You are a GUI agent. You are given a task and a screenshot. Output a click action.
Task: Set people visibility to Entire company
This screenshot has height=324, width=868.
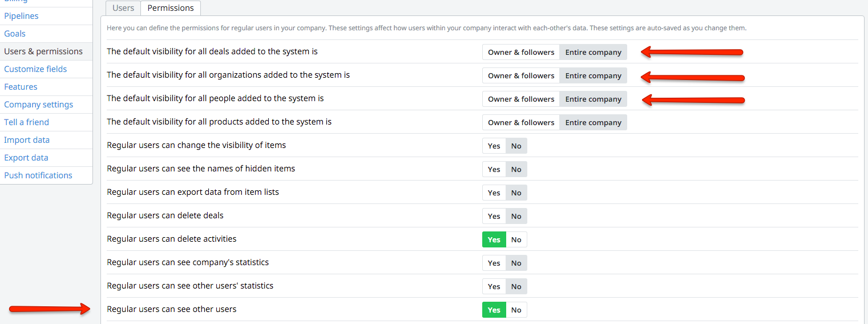coord(594,99)
